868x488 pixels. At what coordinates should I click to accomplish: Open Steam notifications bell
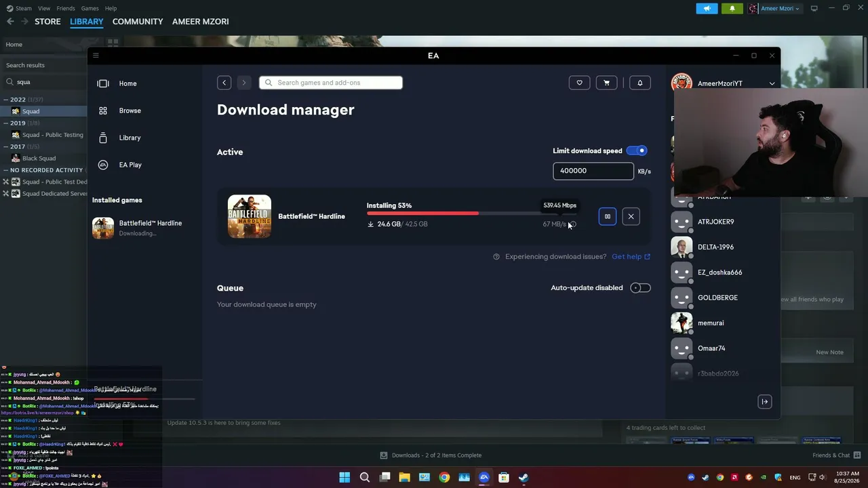pyautogui.click(x=732, y=8)
